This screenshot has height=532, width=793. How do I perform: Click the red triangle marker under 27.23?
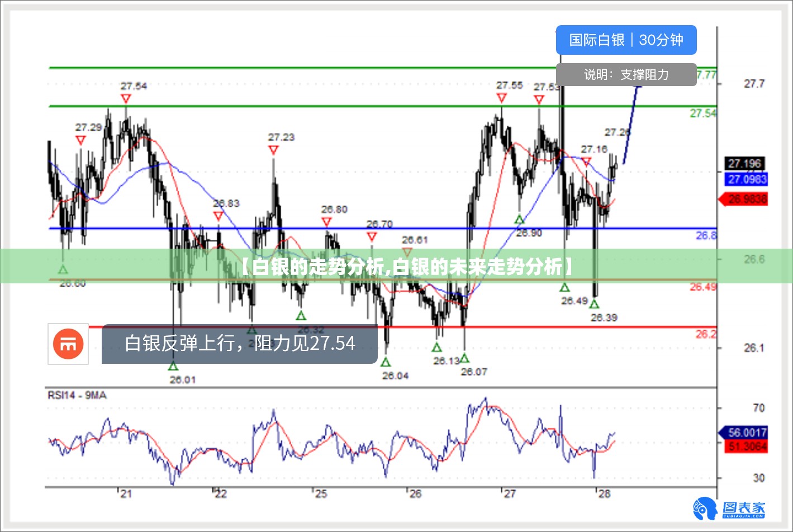(x=273, y=150)
